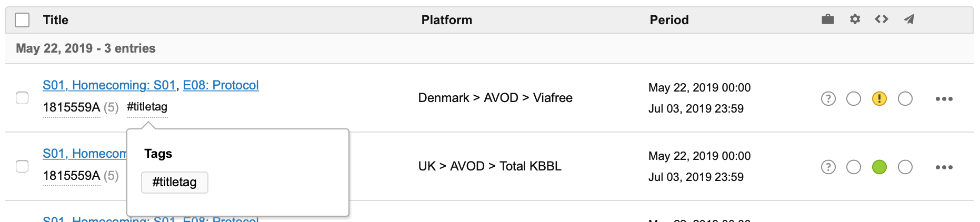Image resolution: width=980 pixels, height=222 pixels.
Task: Sort by the Period column header
Action: 669,20
